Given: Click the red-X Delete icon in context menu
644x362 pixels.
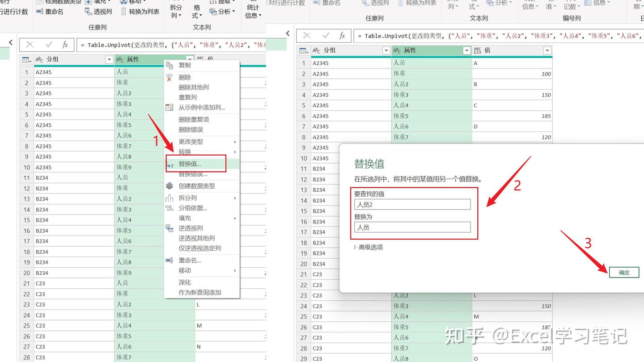Looking at the screenshot, I should point(169,77).
